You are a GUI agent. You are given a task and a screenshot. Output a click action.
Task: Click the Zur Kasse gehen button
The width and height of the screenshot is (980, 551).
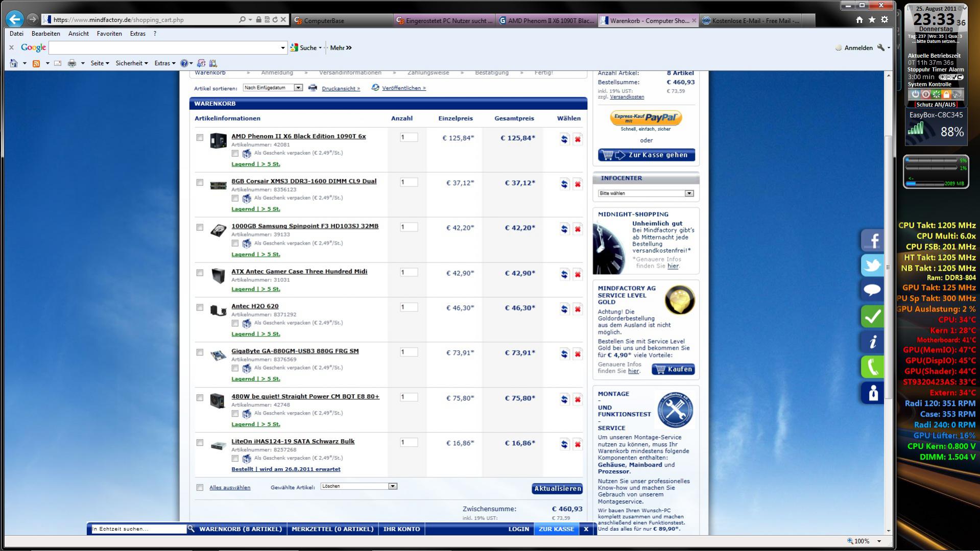tap(647, 155)
